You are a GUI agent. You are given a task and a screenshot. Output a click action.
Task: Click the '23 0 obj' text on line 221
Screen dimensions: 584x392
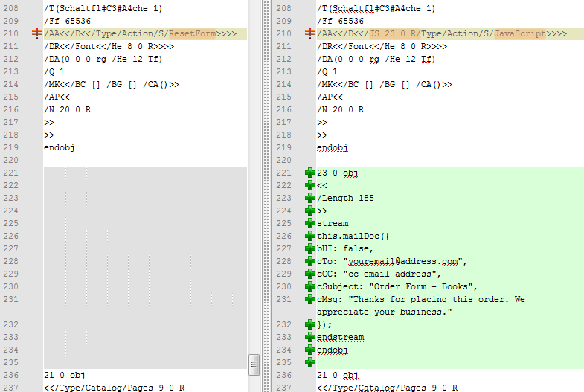(x=338, y=173)
